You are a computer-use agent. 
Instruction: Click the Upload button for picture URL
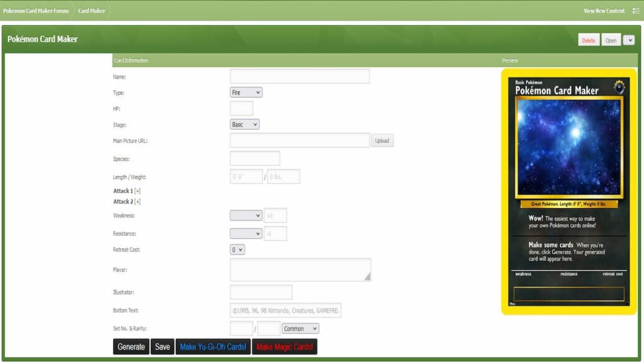click(x=382, y=141)
